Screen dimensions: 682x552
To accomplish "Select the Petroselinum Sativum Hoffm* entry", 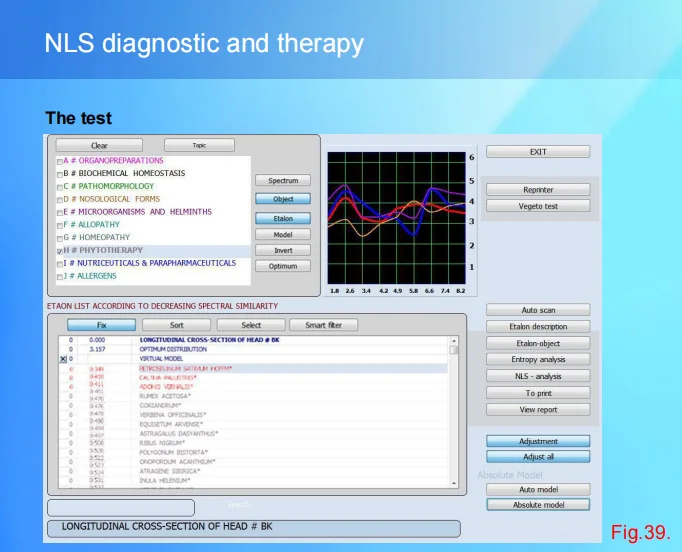I will pos(253,368).
